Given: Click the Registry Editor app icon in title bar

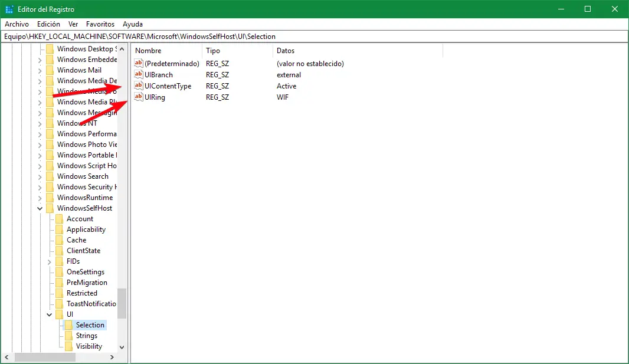Looking at the screenshot, I should (9, 9).
